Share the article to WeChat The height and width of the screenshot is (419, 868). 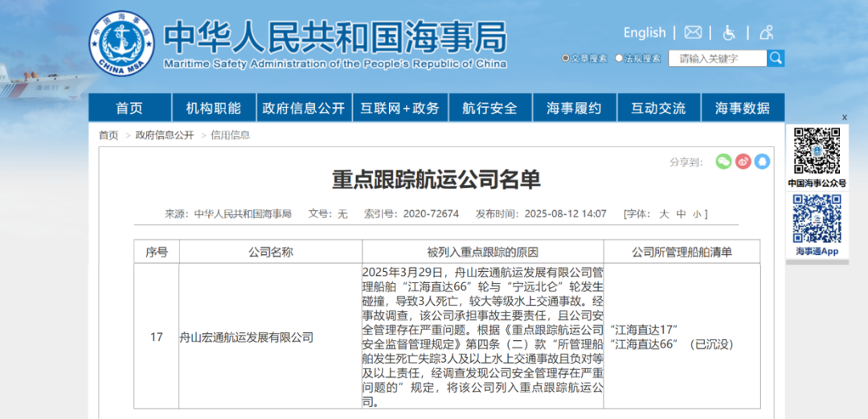(x=723, y=162)
